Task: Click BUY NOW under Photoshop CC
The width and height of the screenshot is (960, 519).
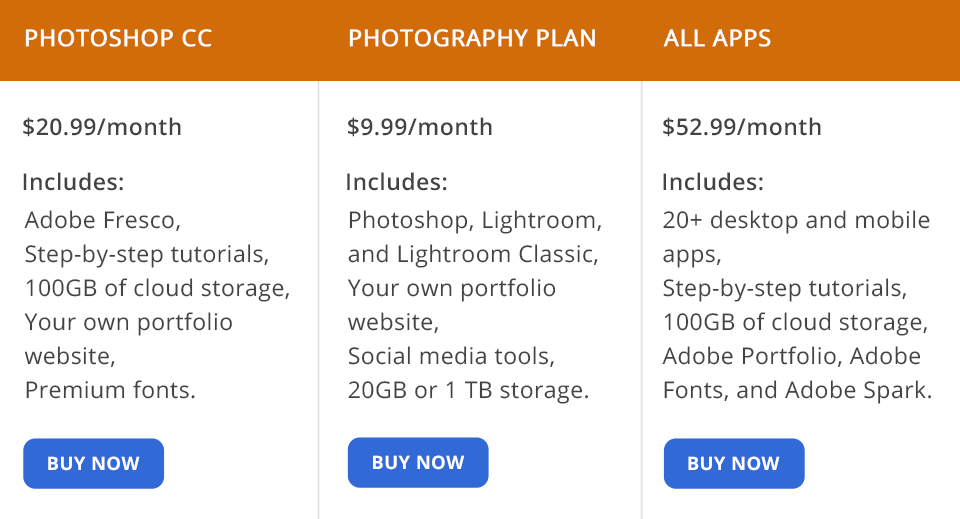Action: click(x=94, y=463)
